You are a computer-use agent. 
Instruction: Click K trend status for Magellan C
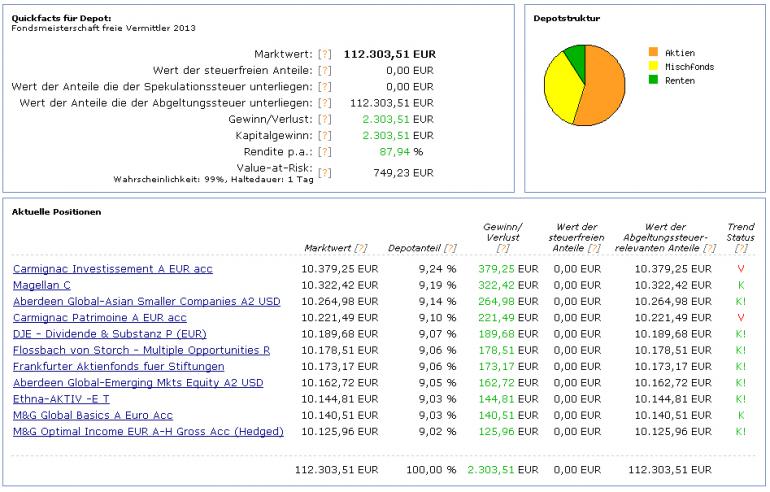[x=741, y=285]
